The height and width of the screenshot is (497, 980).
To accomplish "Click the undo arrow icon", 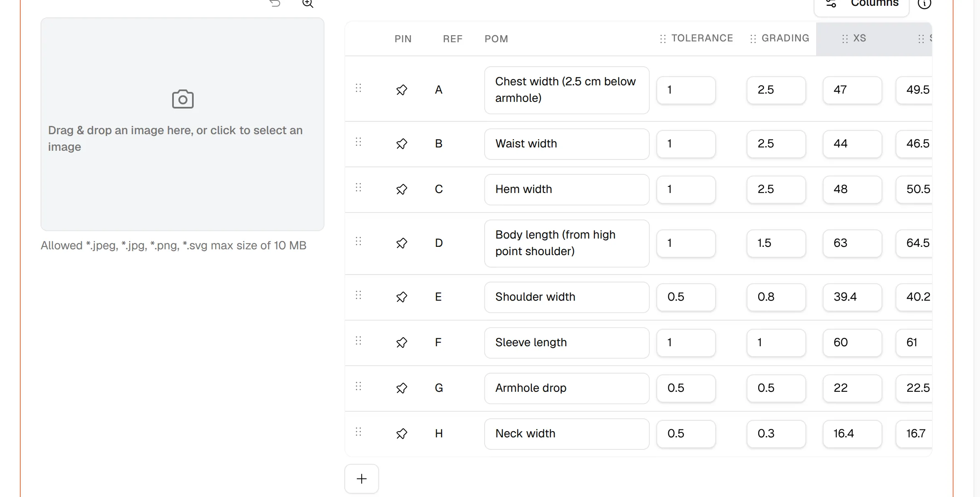I will click(275, 3).
